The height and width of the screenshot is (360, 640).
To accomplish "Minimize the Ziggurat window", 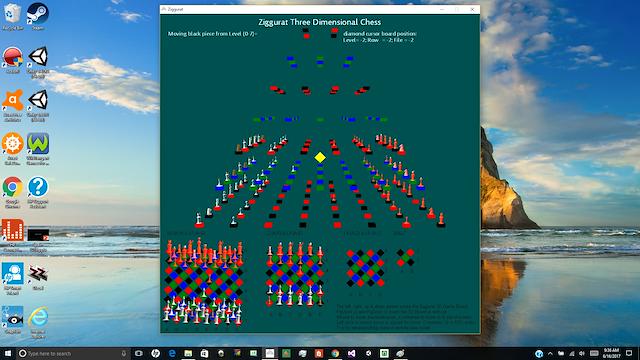I will click(x=442, y=9).
